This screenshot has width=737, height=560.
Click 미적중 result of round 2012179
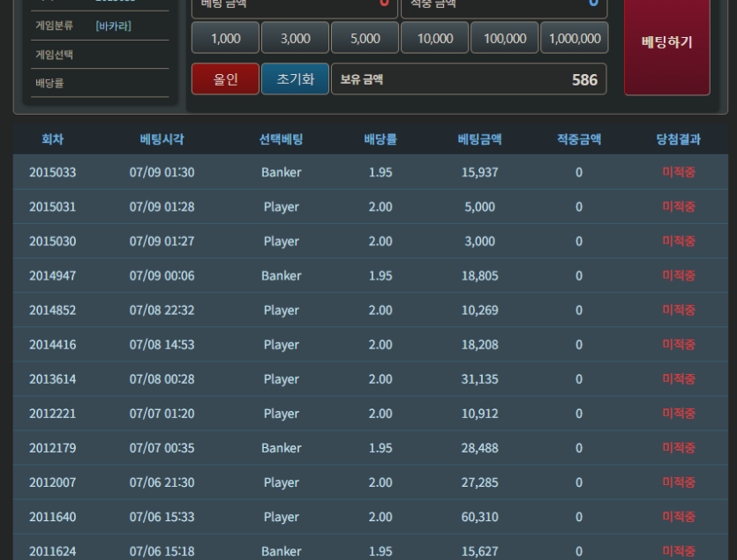[678, 448]
